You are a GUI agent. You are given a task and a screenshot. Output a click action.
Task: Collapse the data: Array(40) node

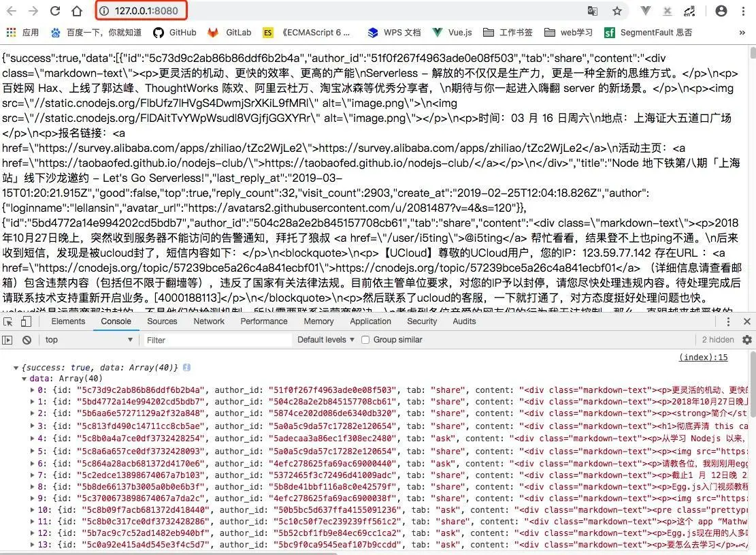pyautogui.click(x=24, y=379)
